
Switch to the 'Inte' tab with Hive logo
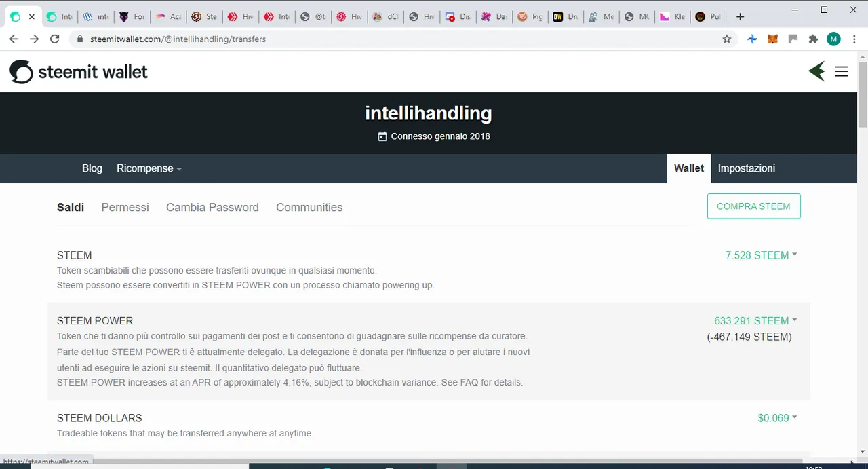pyautogui.click(x=276, y=16)
